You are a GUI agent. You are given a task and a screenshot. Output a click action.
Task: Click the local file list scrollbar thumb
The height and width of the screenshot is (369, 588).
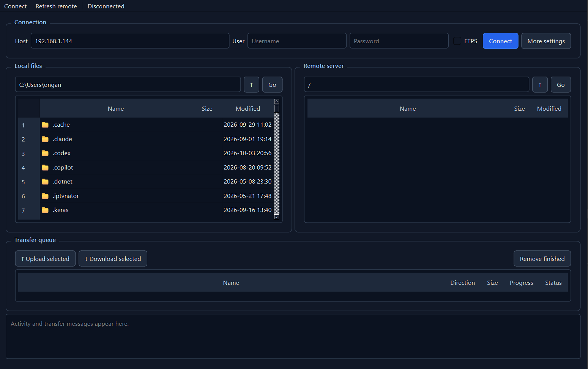coord(276,108)
